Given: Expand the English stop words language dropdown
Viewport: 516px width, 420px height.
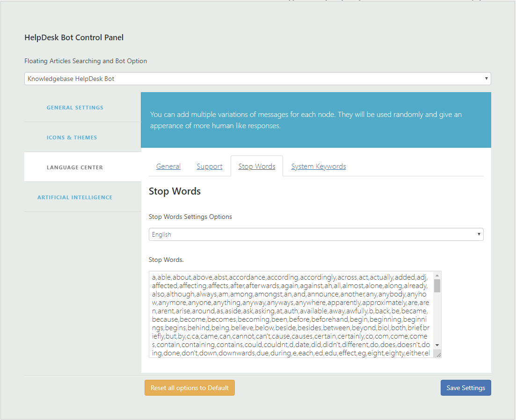Looking at the screenshot, I should pos(316,234).
